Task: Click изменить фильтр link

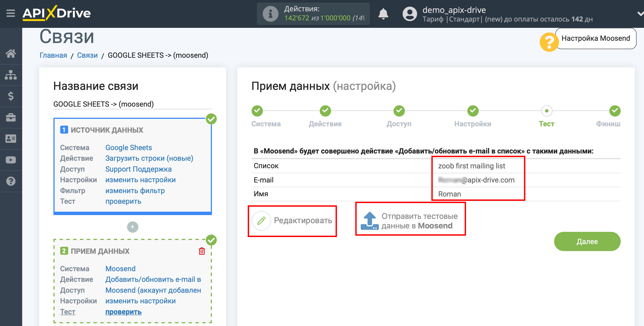Action: pyautogui.click(x=135, y=190)
